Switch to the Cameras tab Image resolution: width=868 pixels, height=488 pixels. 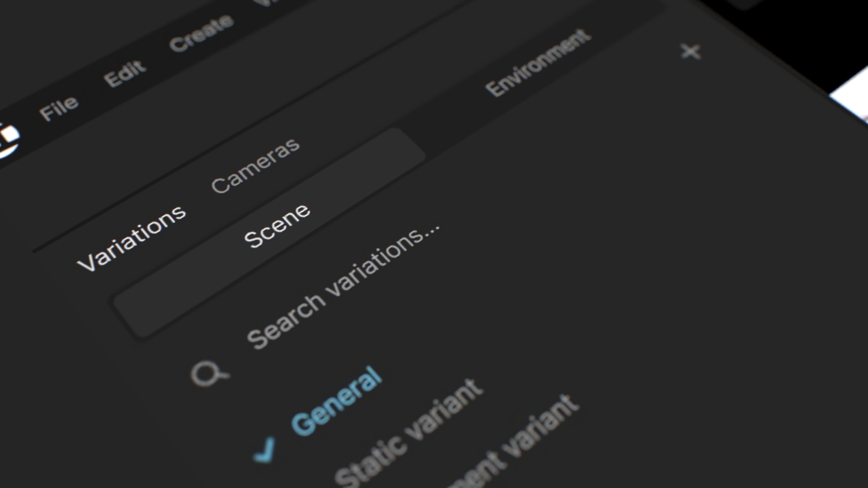pyautogui.click(x=255, y=165)
